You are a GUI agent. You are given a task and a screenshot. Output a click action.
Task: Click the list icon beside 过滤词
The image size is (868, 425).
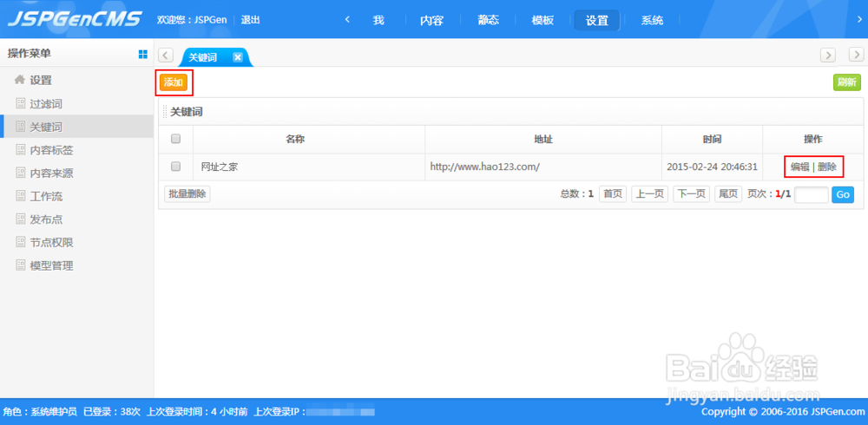[21, 103]
